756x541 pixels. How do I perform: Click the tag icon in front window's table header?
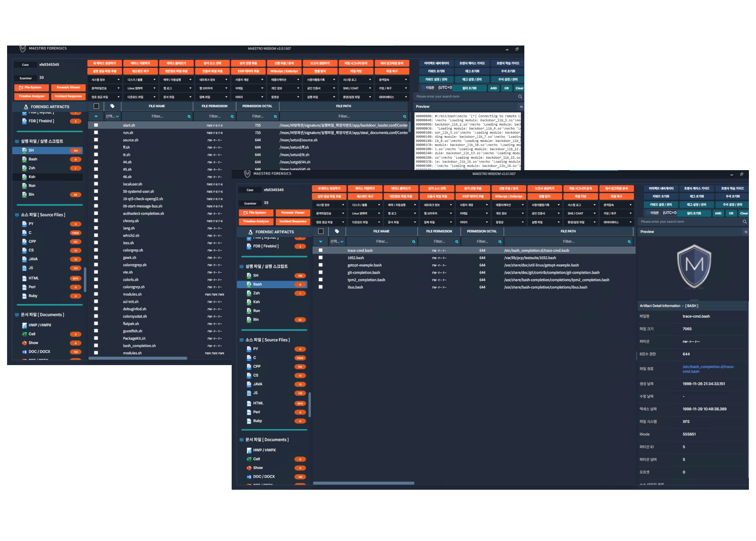[337, 231]
